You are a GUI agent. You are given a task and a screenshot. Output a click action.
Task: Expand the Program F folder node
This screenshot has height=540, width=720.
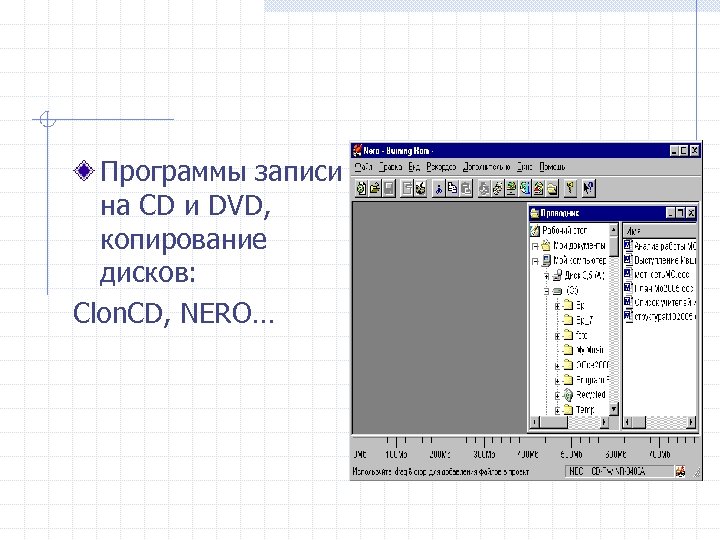point(557,381)
